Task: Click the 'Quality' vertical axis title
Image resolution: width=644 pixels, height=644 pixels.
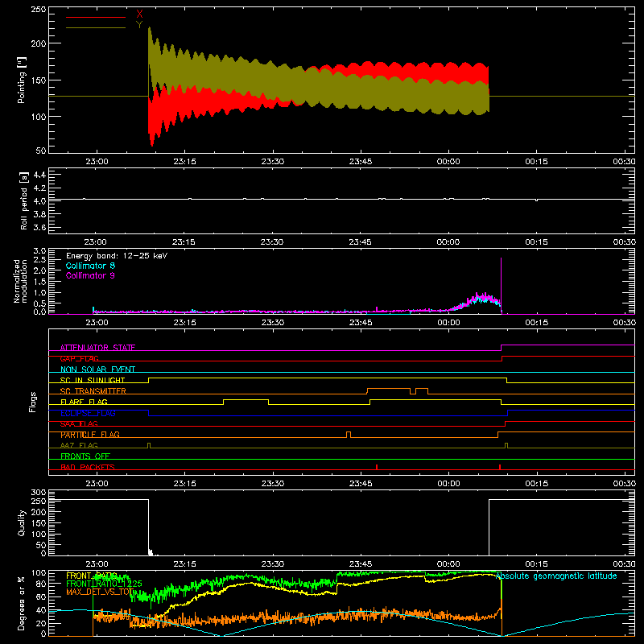Action: click(22, 522)
